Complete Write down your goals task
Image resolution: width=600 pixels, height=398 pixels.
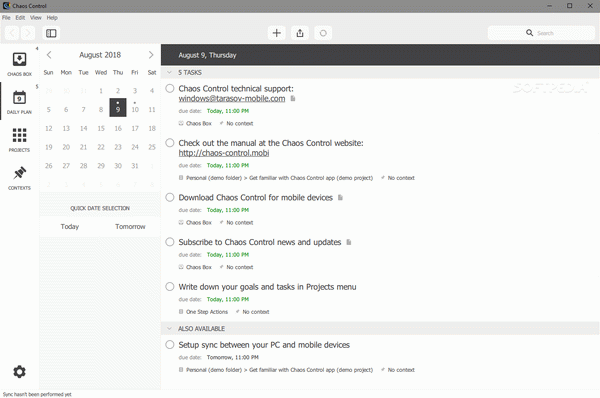click(x=170, y=287)
